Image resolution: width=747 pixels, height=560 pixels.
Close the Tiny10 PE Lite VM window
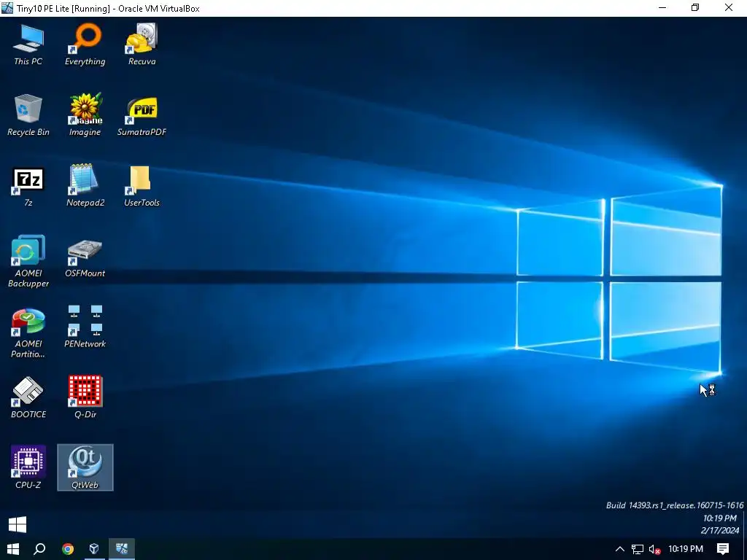(x=729, y=7)
